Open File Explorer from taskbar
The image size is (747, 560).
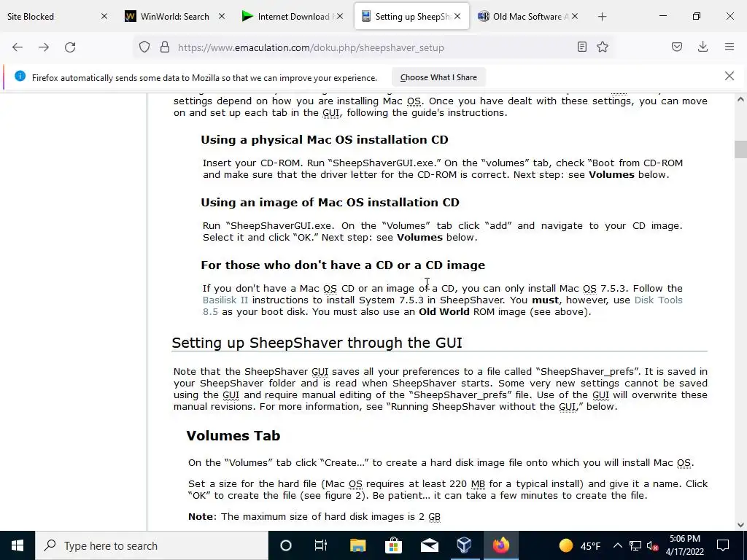pyautogui.click(x=357, y=545)
